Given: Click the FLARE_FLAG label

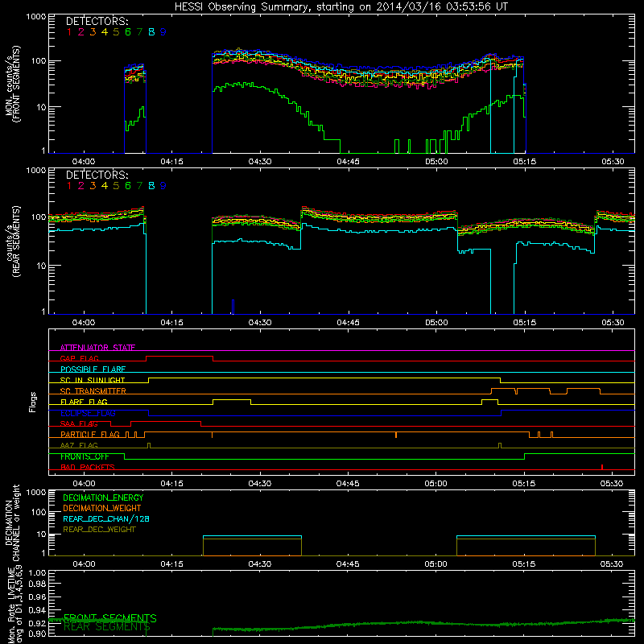Looking at the screenshot, I should point(84,402).
